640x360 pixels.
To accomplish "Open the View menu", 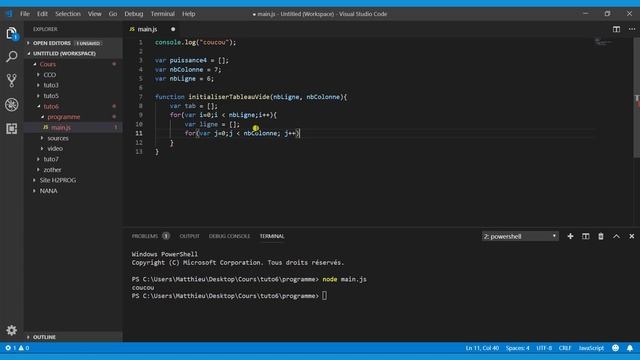I will (x=95, y=13).
